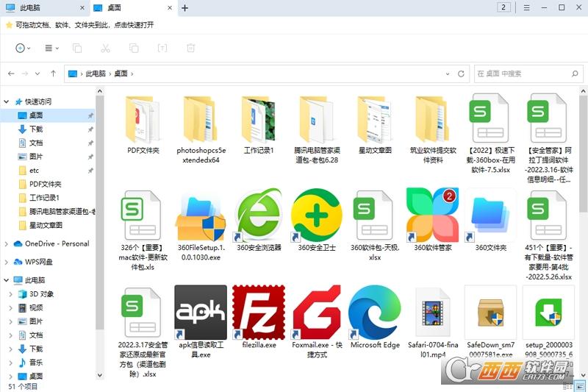588x392 pixels.
Task: Expand OneDrive - Personal in sidebar
Action: click(x=7, y=244)
